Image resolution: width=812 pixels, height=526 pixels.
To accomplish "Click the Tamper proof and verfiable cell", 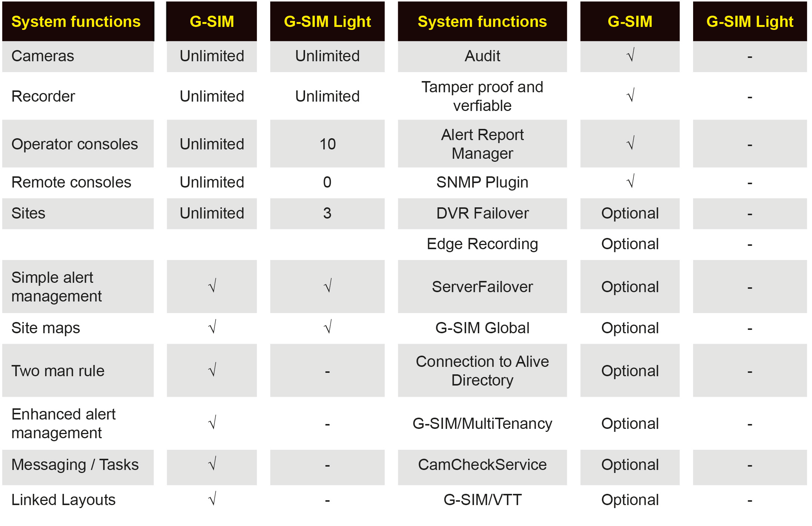I will tap(482, 96).
